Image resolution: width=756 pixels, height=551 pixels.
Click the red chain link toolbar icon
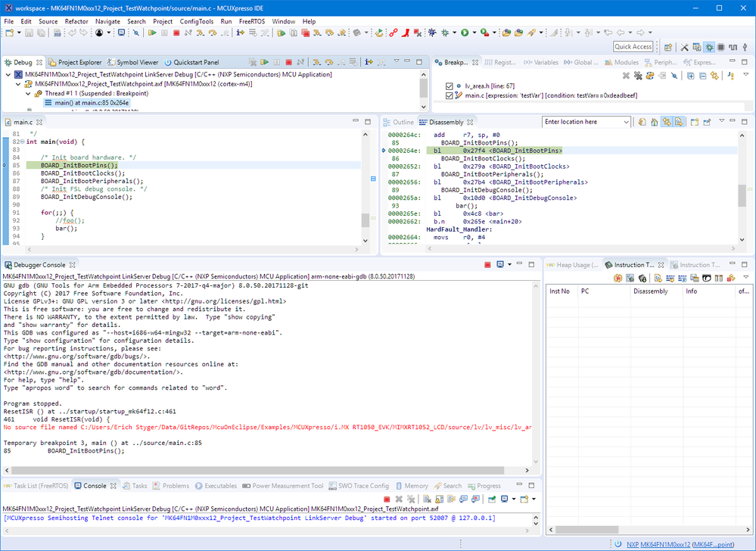[394, 33]
